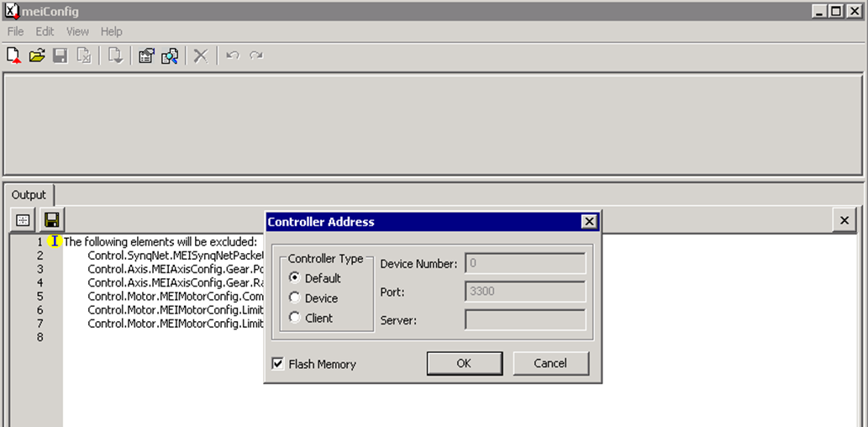Confirm with the OK button
868x427 pixels.
[464, 363]
